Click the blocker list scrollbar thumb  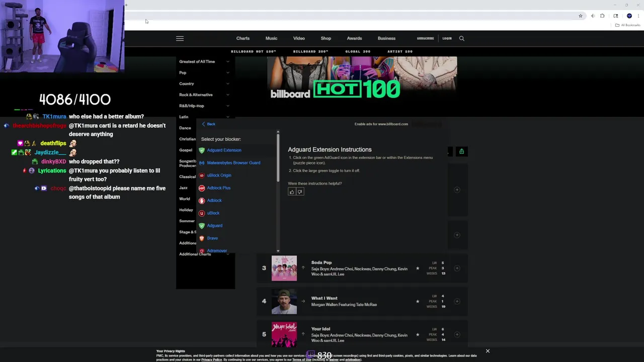[x=278, y=157]
